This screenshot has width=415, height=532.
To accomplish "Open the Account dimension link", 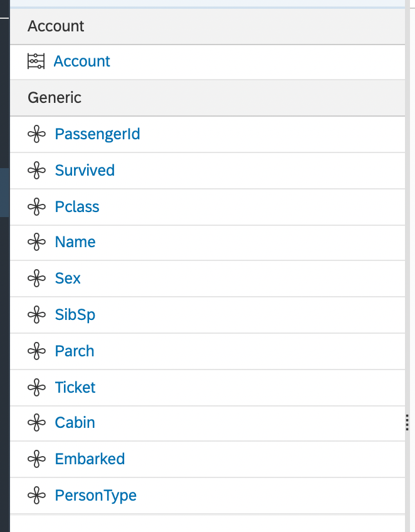I will (81, 61).
